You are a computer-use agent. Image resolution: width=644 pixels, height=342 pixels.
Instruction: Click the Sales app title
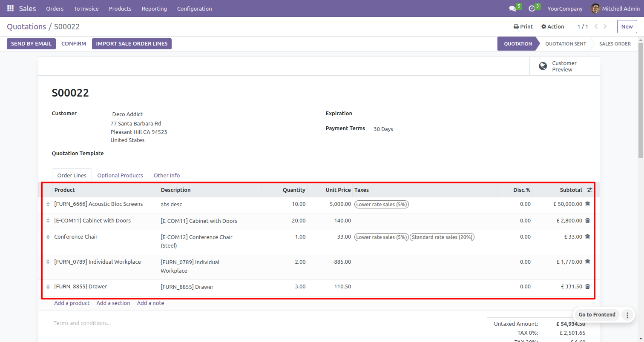click(28, 9)
